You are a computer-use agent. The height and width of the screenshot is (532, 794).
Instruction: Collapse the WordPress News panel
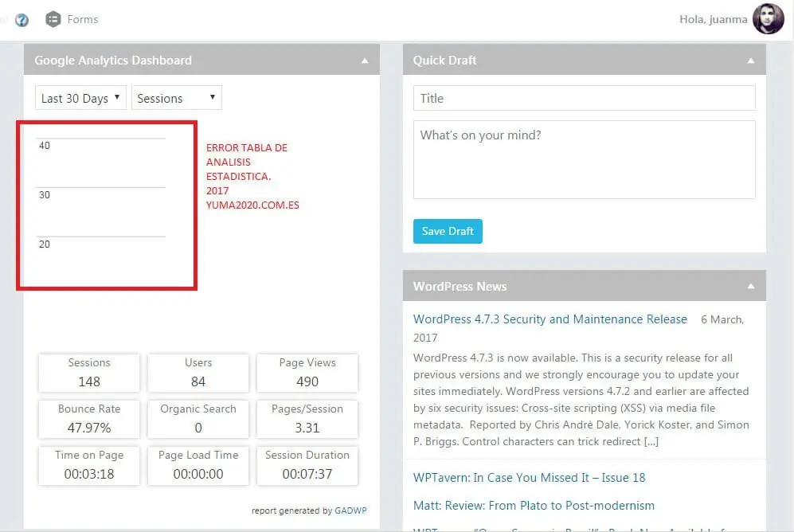click(750, 287)
